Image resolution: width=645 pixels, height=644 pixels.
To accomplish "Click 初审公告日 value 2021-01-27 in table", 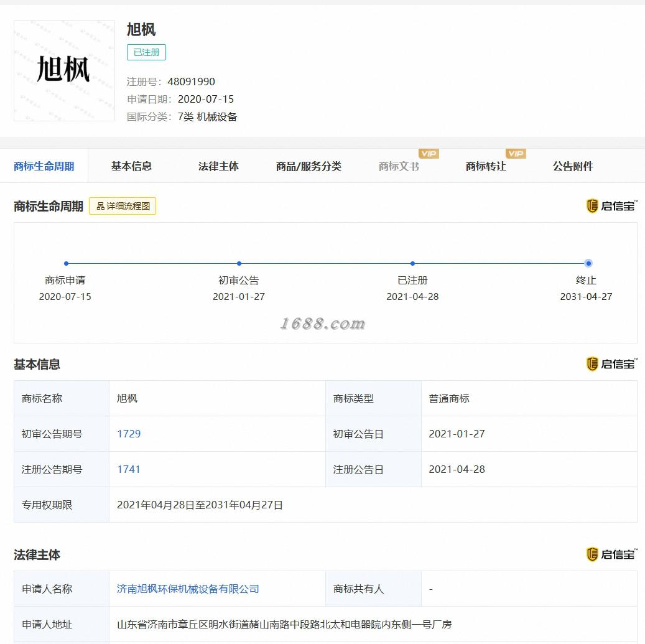I will click(x=457, y=434).
